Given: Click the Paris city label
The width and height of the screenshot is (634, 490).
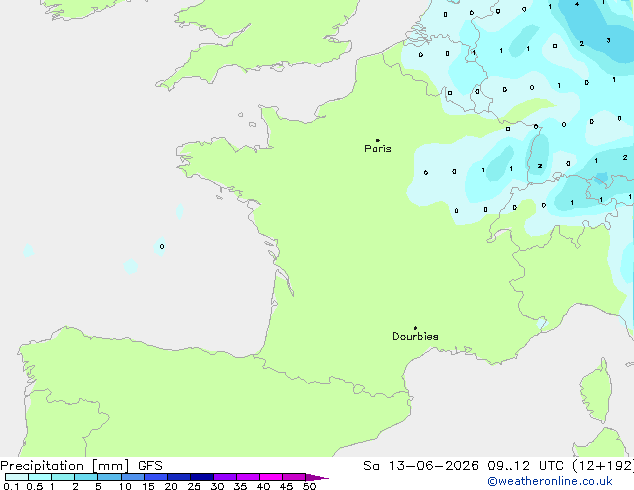Looking at the screenshot, I should coord(378,149).
